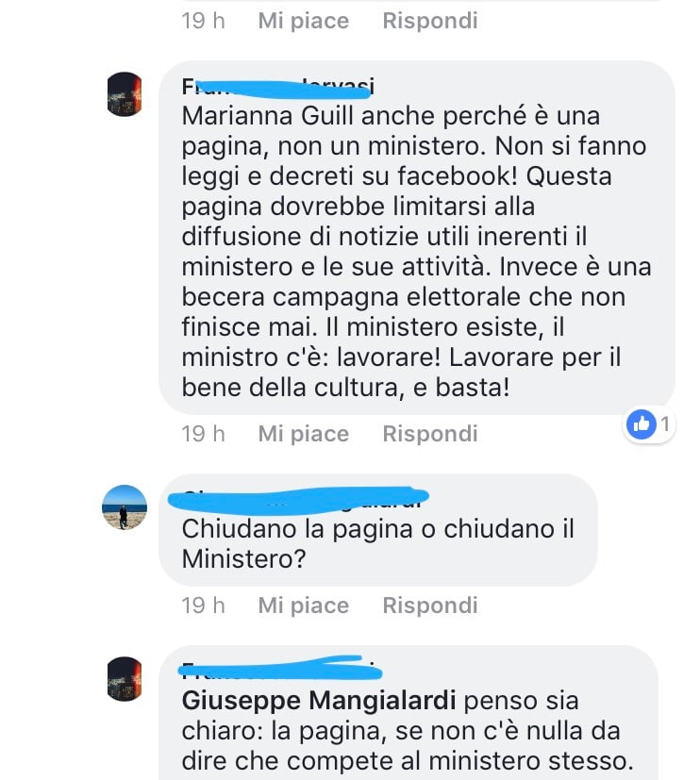
Task: Reply to the becera campagna elettorale comment
Action: point(430,434)
